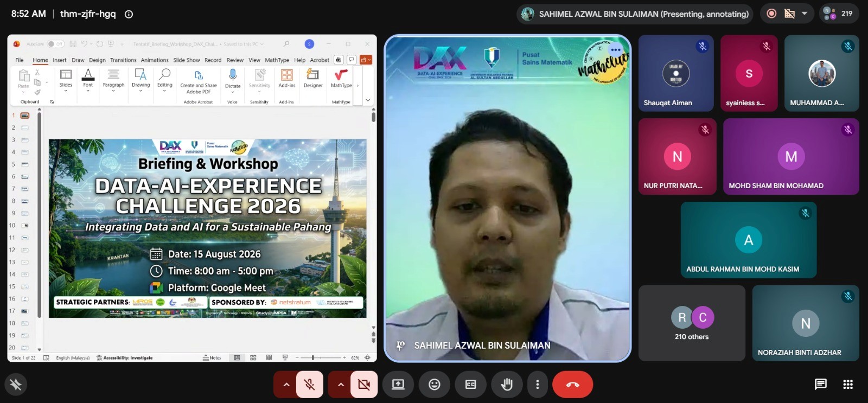Click the crossed-out annotation icon in top bar
Screen dimensions: 868x403
tap(790, 14)
